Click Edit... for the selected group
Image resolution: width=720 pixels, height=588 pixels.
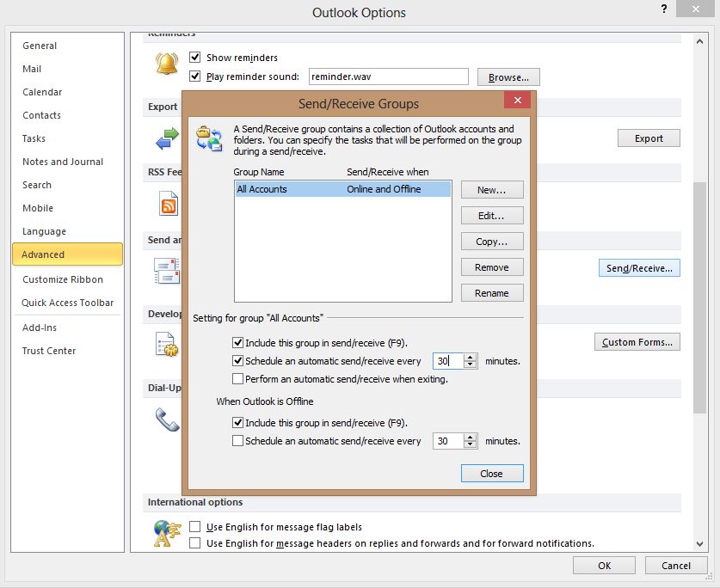tap(492, 215)
